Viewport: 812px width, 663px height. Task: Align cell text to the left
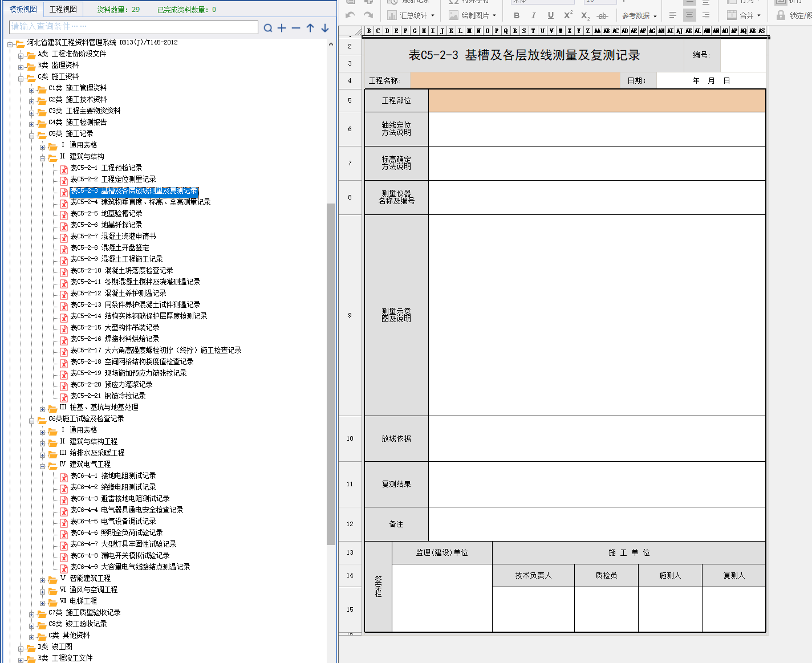click(673, 15)
